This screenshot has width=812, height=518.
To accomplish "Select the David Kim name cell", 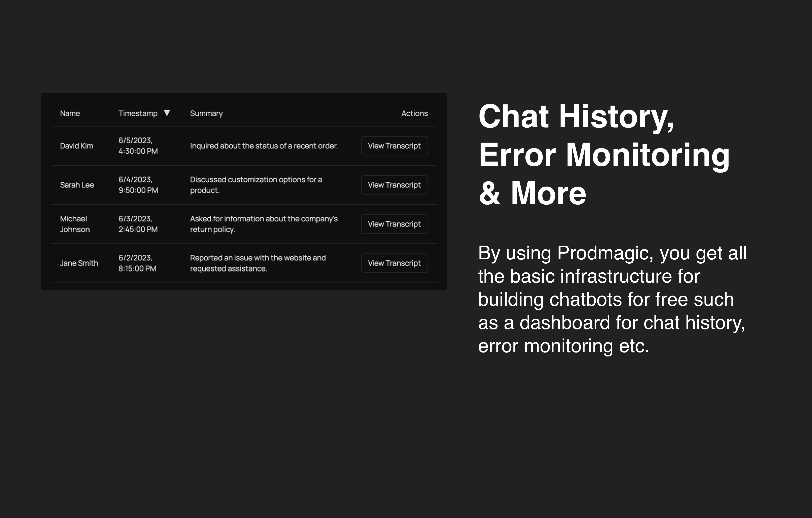I will coord(76,146).
